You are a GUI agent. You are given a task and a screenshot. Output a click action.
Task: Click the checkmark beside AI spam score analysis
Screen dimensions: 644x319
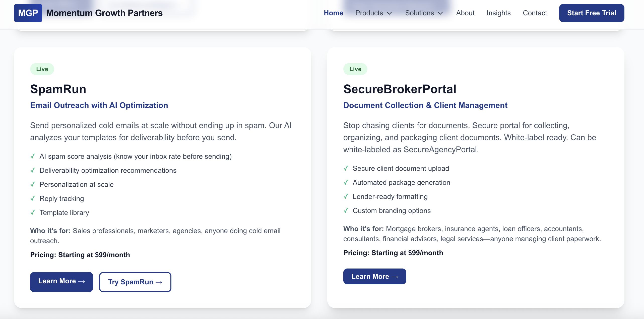33,156
